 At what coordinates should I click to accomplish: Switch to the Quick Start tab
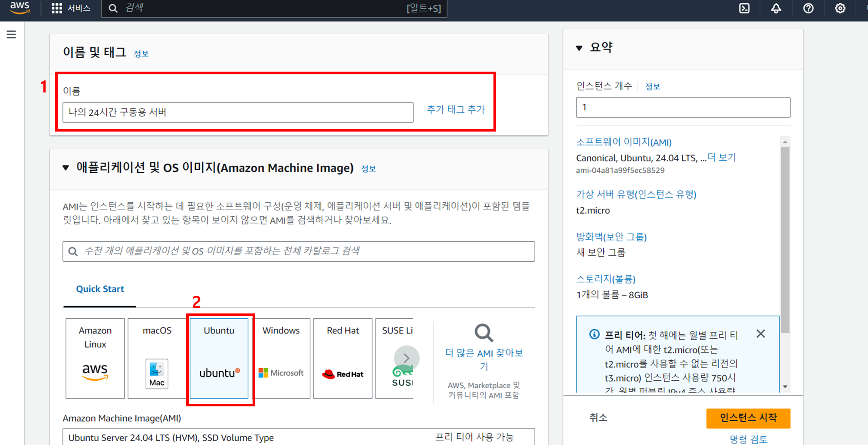coord(100,289)
